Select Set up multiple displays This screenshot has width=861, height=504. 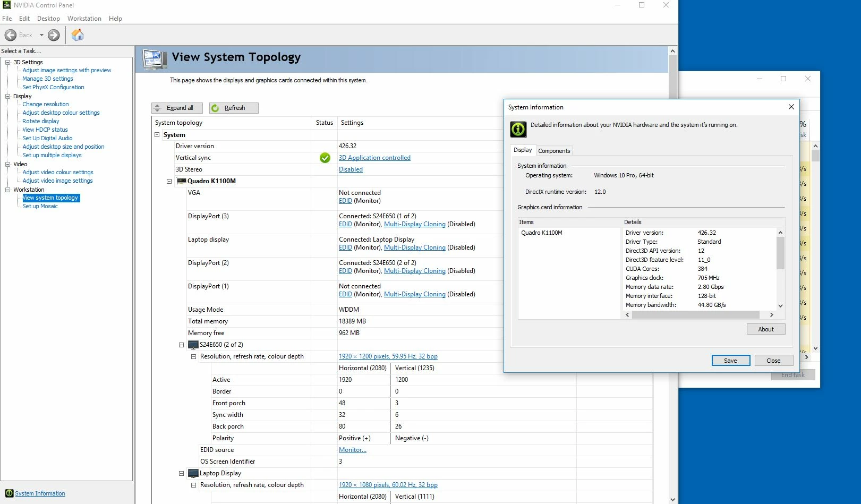tap(52, 155)
